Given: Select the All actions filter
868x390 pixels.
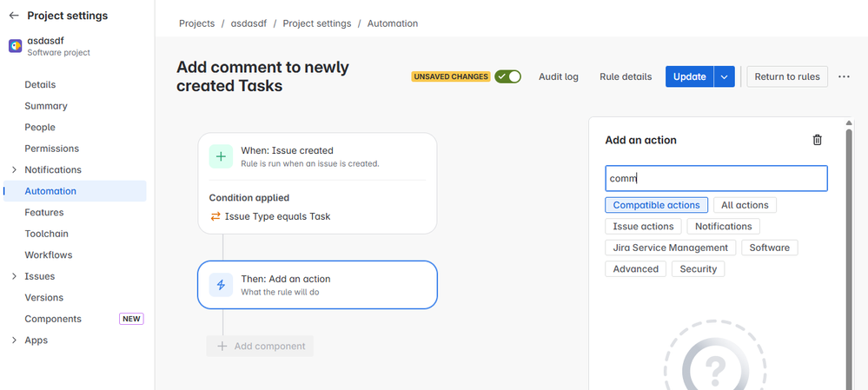Looking at the screenshot, I should [745, 205].
